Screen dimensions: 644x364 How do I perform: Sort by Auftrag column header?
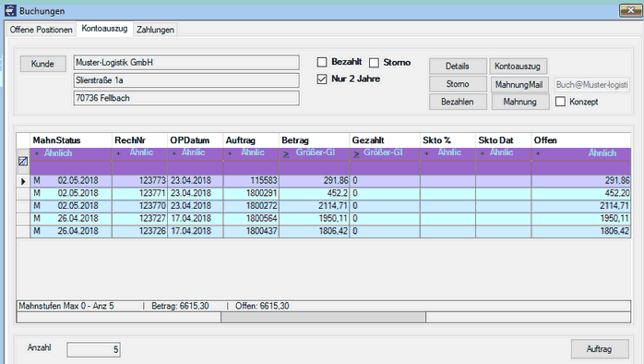[x=251, y=140]
